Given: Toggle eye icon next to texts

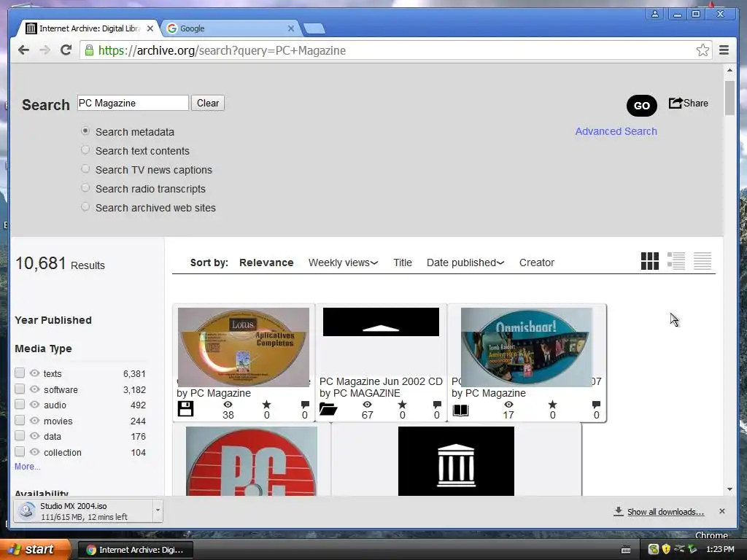Looking at the screenshot, I should click(34, 373).
